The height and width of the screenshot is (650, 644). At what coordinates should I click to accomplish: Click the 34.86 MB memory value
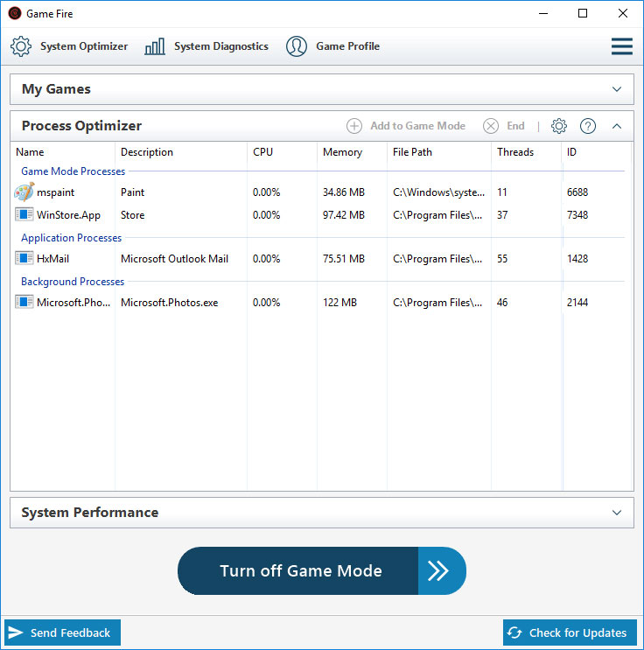pyautogui.click(x=344, y=192)
